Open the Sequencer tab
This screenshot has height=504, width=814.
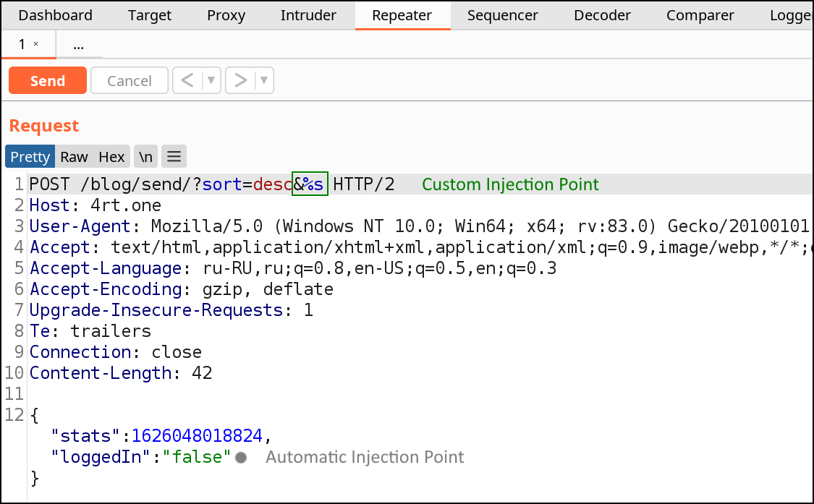click(x=503, y=16)
